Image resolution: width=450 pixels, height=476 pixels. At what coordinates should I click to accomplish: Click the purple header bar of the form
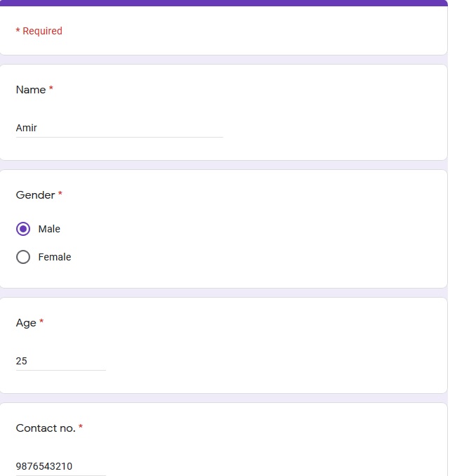[224, 3]
